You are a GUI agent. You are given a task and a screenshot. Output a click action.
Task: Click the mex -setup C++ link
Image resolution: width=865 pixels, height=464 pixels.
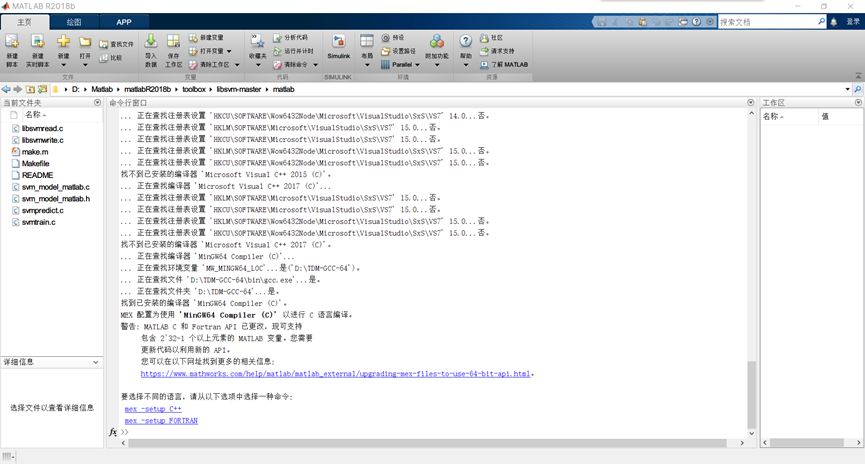click(153, 409)
